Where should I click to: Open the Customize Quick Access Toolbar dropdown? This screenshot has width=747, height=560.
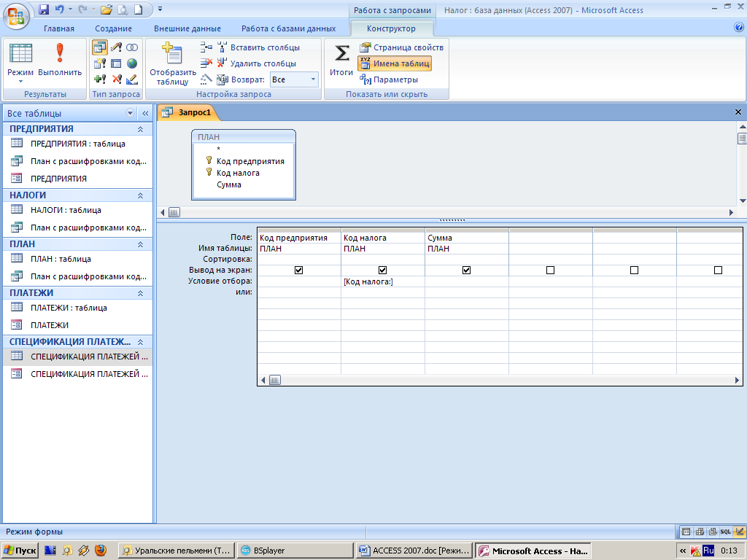click(160, 9)
